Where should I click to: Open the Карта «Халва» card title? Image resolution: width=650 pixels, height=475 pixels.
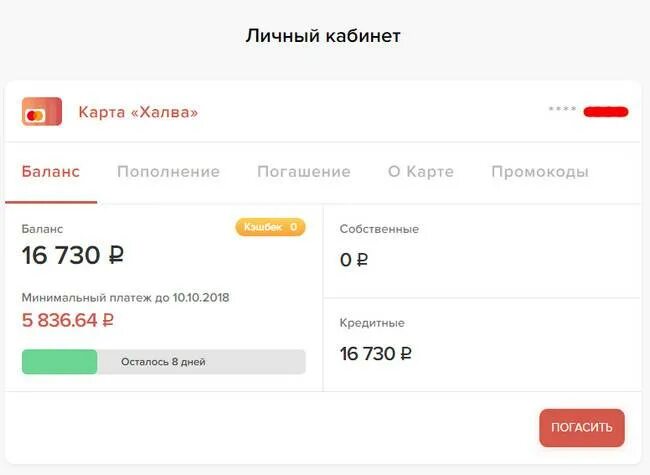coord(138,112)
